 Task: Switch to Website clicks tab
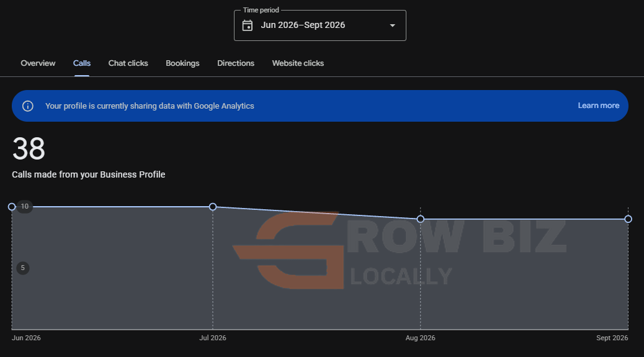tap(298, 63)
